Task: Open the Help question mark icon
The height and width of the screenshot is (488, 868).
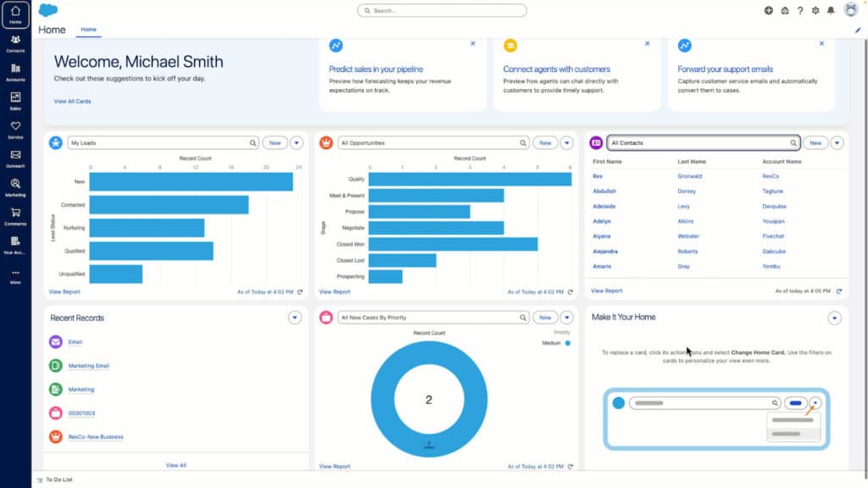Action: (x=800, y=10)
